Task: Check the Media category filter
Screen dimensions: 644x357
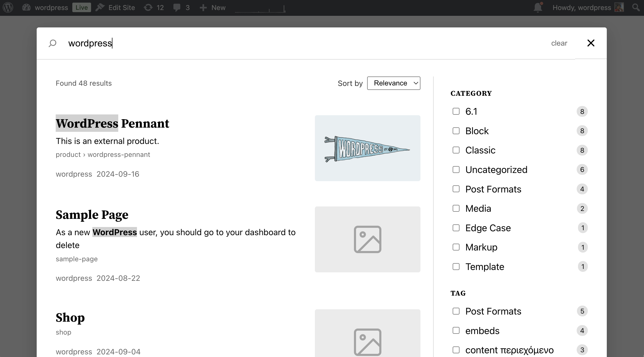Action: [456, 208]
